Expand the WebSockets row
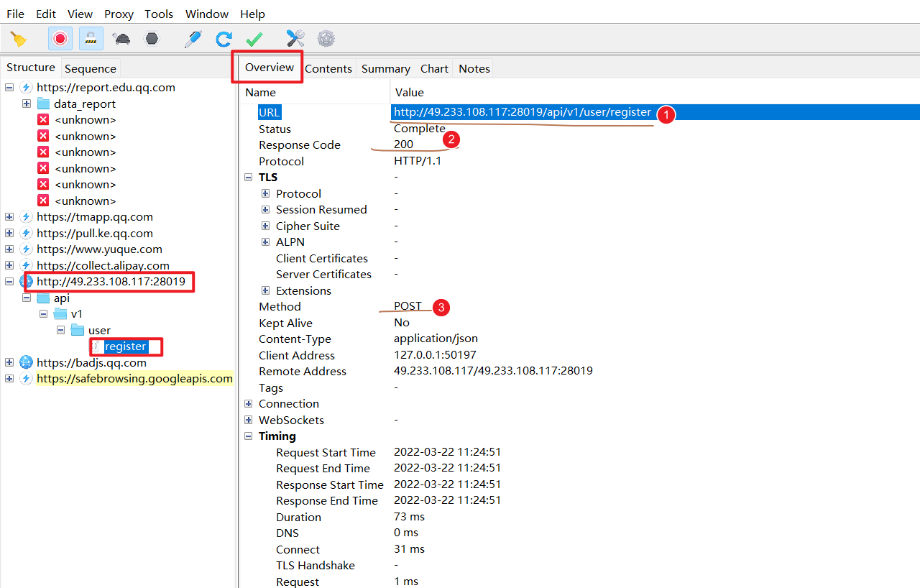The width and height of the screenshot is (920, 588). pyautogui.click(x=249, y=420)
